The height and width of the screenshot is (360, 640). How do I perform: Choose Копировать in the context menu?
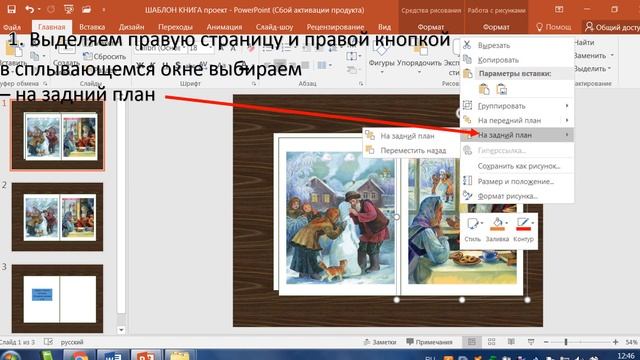517,60
